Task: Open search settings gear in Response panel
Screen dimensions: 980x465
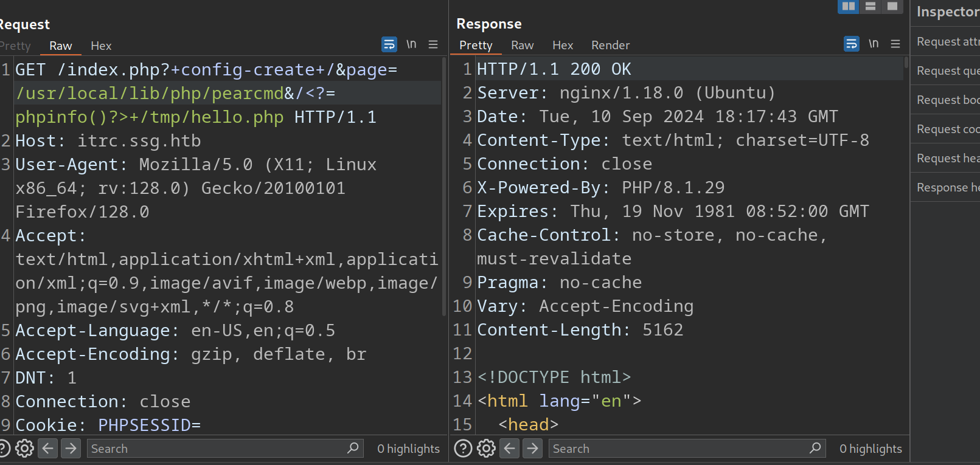Action: [486, 449]
